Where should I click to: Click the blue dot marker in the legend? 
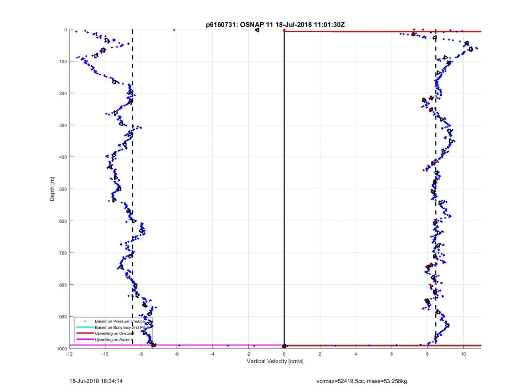[85, 321]
